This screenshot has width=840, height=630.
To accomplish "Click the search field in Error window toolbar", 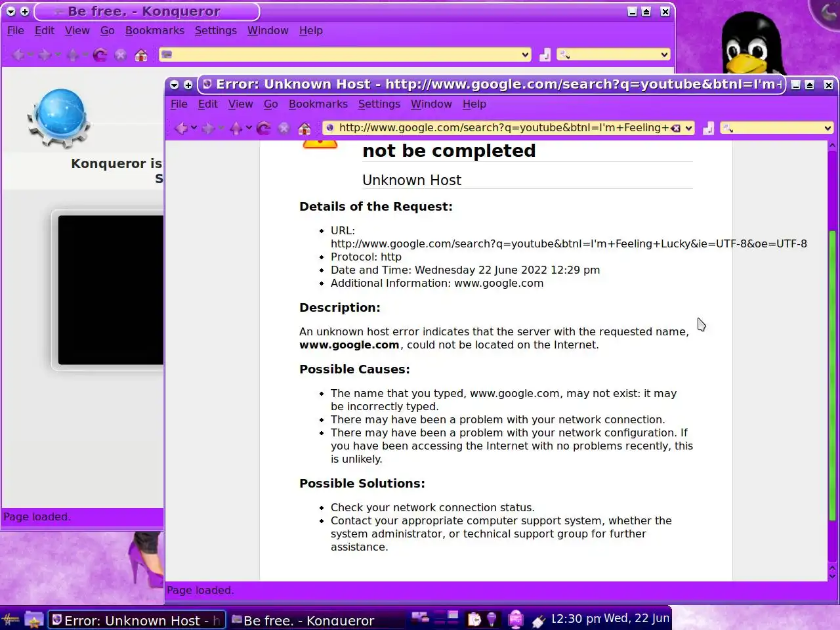I will [777, 128].
